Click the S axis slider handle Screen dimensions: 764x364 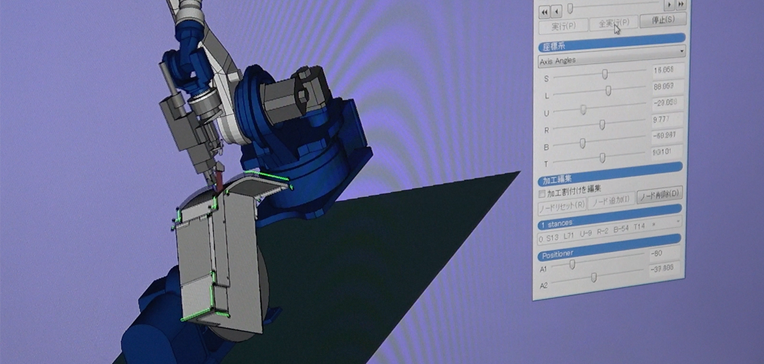pos(605,74)
